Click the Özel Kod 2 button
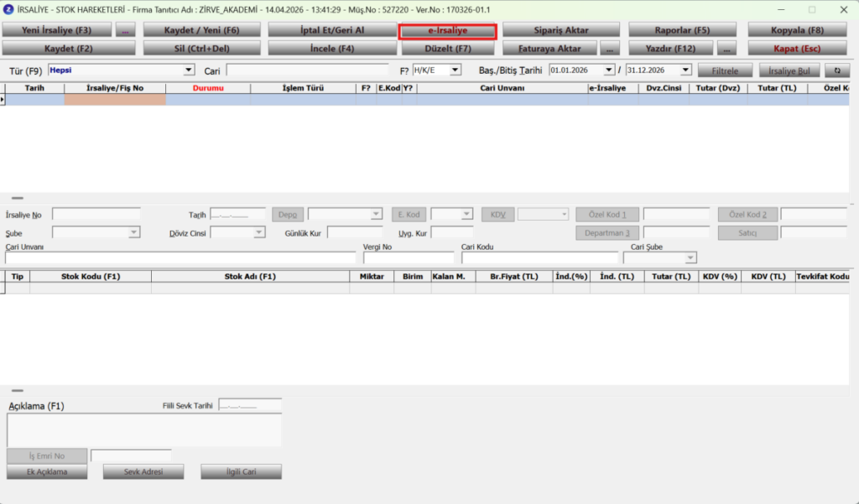Image resolution: width=859 pixels, height=504 pixels. tap(747, 215)
